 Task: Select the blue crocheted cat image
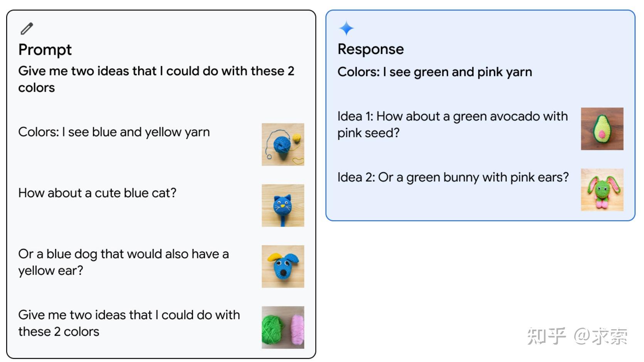point(283,205)
